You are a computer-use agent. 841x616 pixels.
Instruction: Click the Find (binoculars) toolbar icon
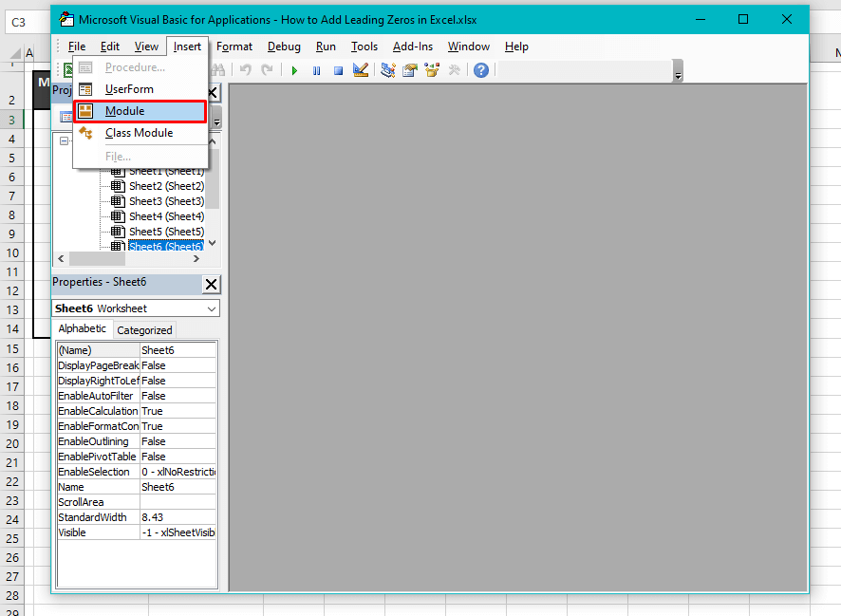[x=217, y=69]
